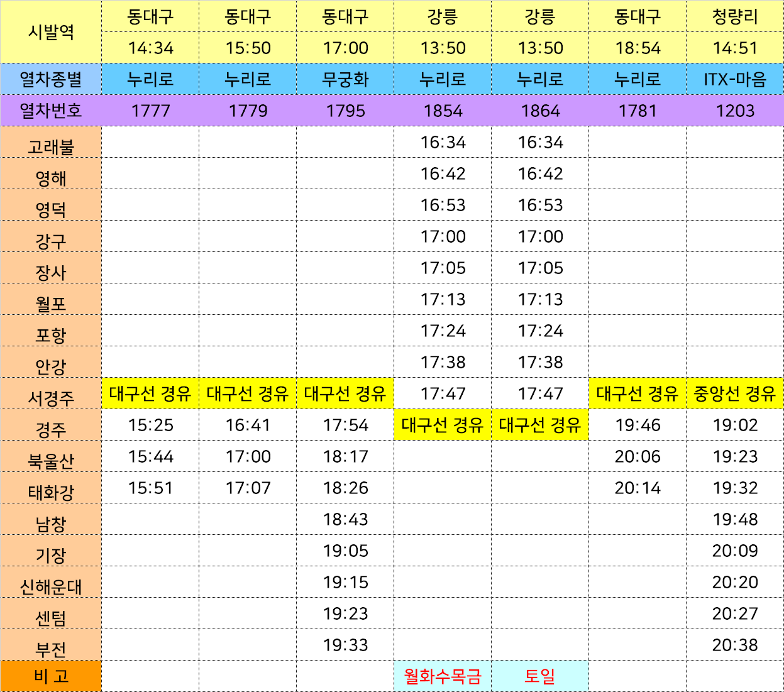Select the 월포 station label

51,299
